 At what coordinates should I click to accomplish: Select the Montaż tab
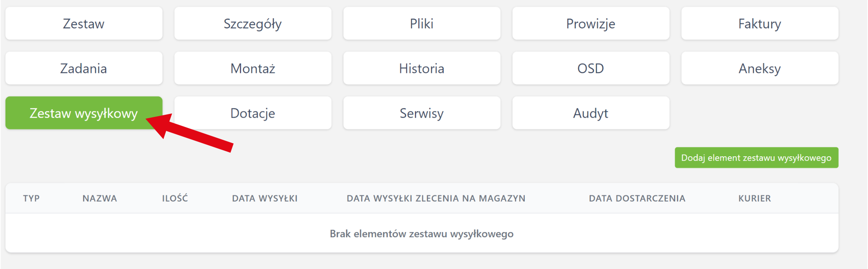point(253,68)
